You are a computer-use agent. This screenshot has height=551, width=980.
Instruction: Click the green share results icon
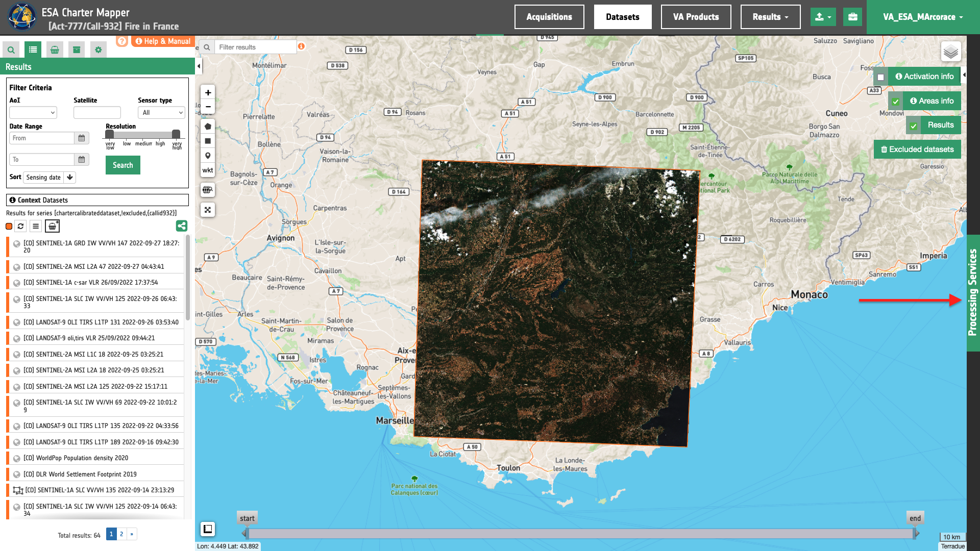click(x=182, y=226)
